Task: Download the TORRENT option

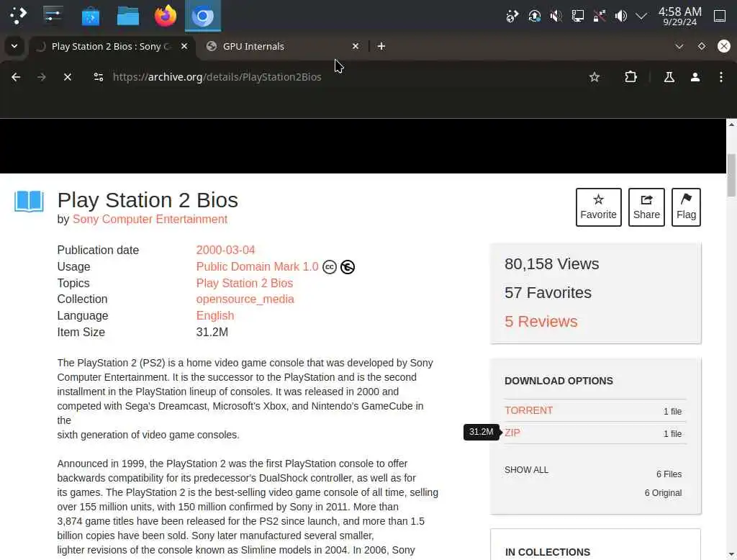Action: [529, 410]
